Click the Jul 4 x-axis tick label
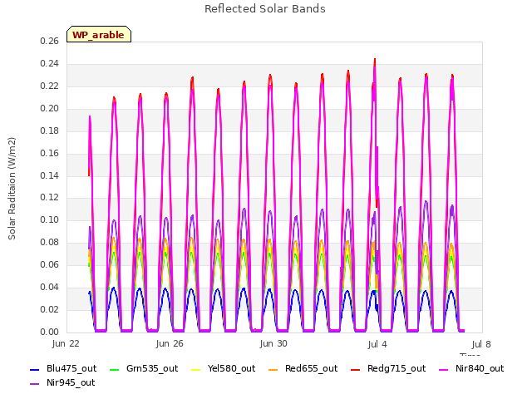 [x=377, y=345]
